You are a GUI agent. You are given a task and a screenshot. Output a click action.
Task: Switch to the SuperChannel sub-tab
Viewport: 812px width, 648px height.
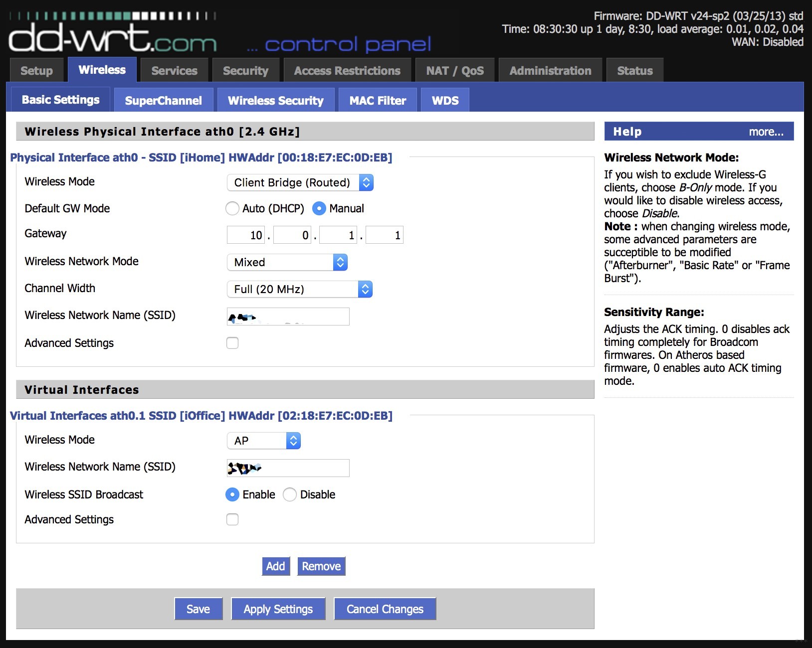(x=163, y=101)
